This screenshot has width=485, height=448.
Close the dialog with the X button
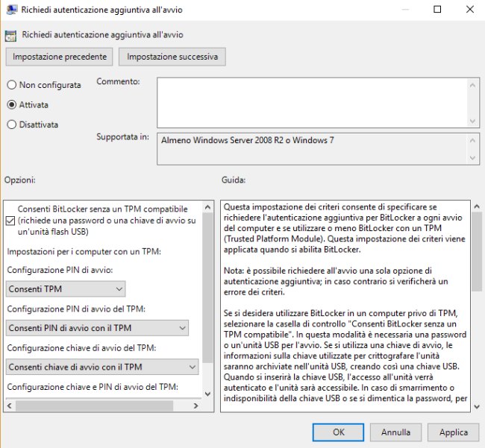coord(469,10)
